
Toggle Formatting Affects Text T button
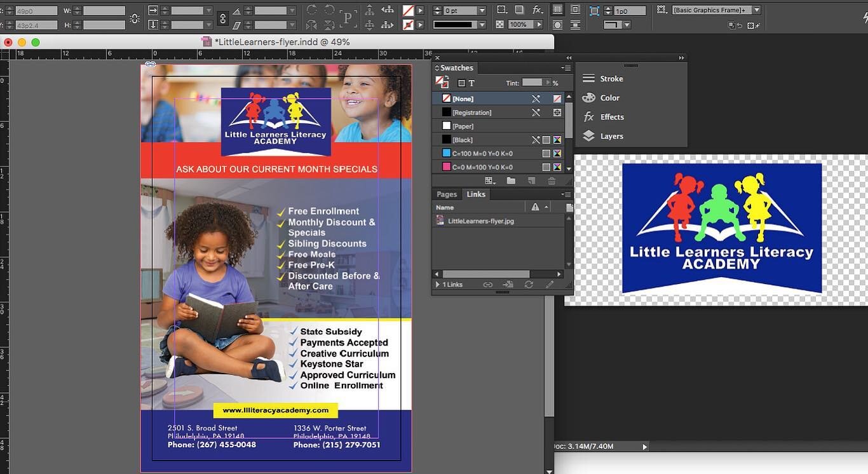(x=471, y=83)
